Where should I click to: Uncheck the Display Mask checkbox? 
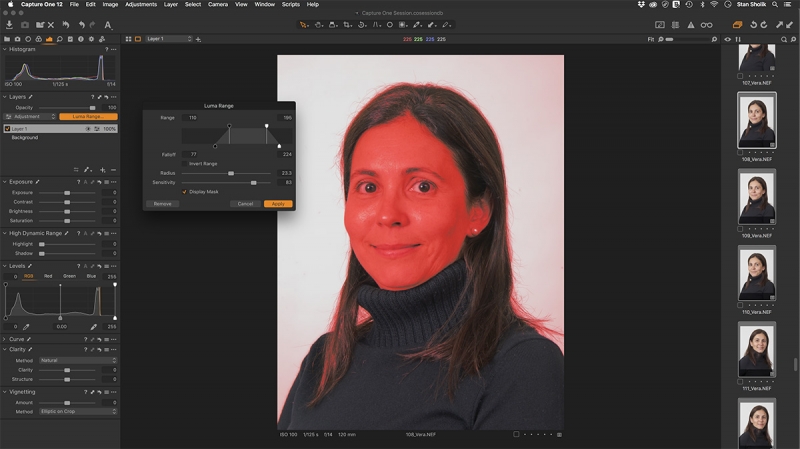(x=185, y=192)
